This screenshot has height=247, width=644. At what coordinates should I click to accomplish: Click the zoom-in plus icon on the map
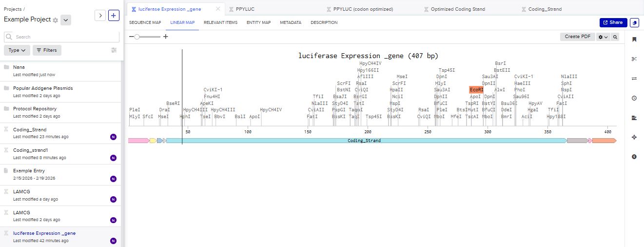point(166,37)
